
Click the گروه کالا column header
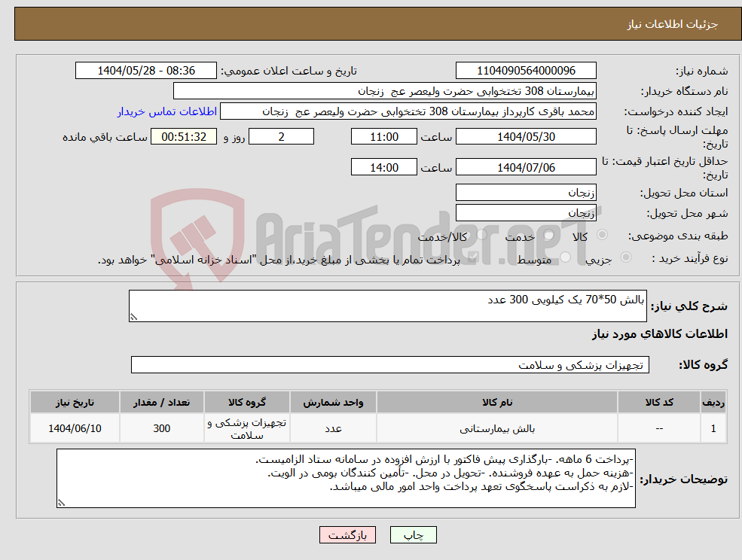[x=247, y=402]
